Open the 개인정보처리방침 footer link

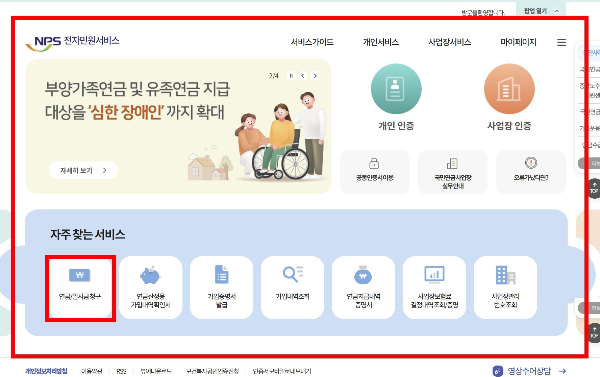46,371
